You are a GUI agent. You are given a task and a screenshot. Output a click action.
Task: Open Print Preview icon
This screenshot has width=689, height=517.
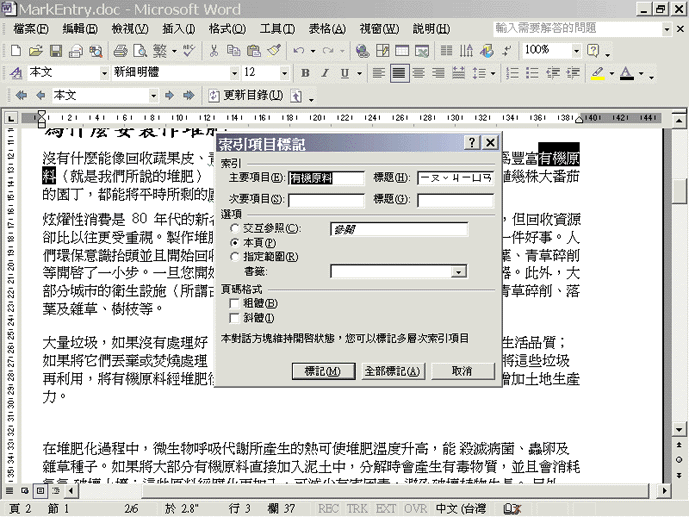140,51
